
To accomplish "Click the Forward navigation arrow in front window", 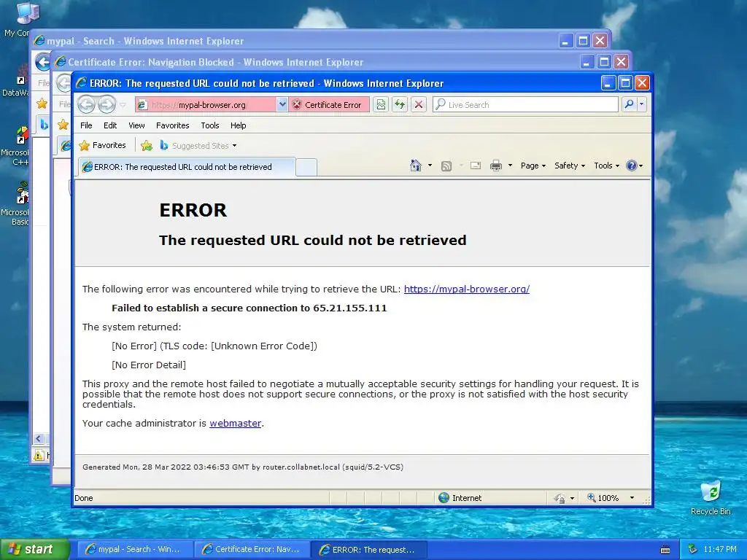I will point(107,104).
